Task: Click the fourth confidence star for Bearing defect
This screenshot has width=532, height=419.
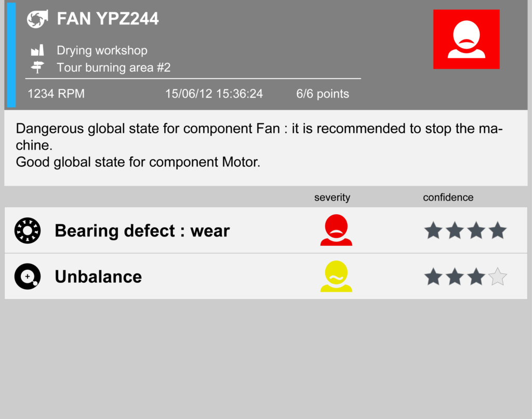Action: click(x=498, y=230)
